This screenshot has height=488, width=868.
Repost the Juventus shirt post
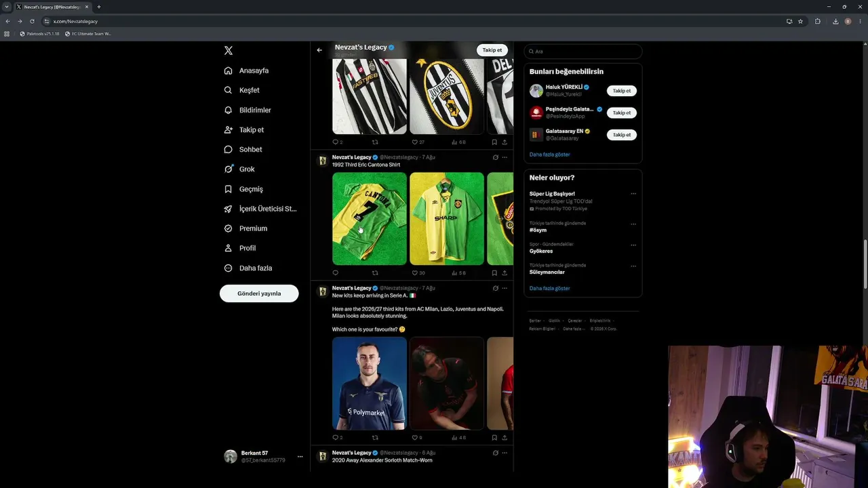click(375, 142)
